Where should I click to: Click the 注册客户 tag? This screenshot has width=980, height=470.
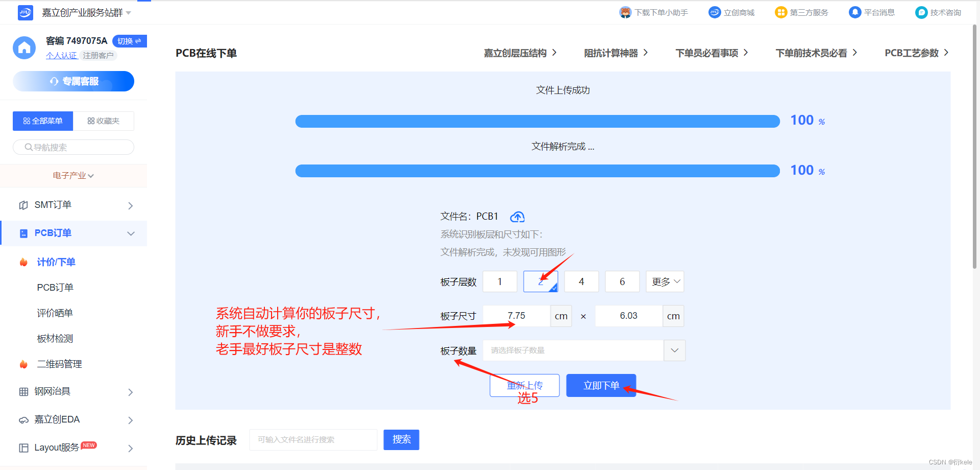coord(99,55)
